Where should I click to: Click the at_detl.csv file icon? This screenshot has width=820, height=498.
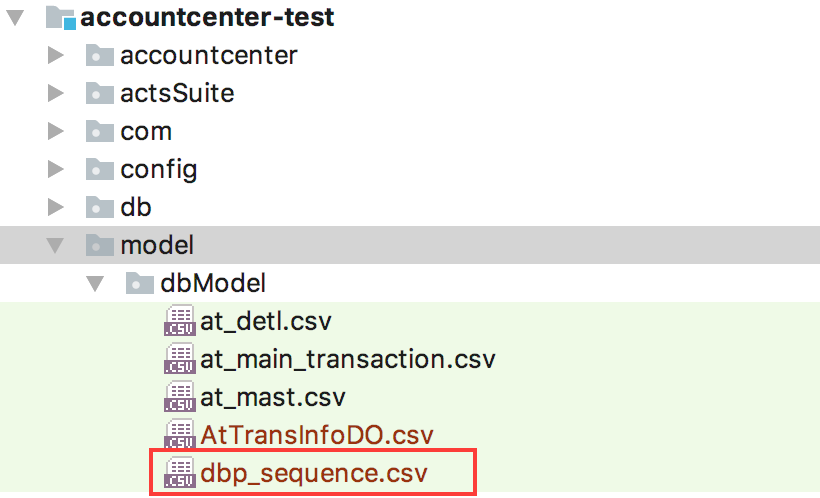click(179, 321)
